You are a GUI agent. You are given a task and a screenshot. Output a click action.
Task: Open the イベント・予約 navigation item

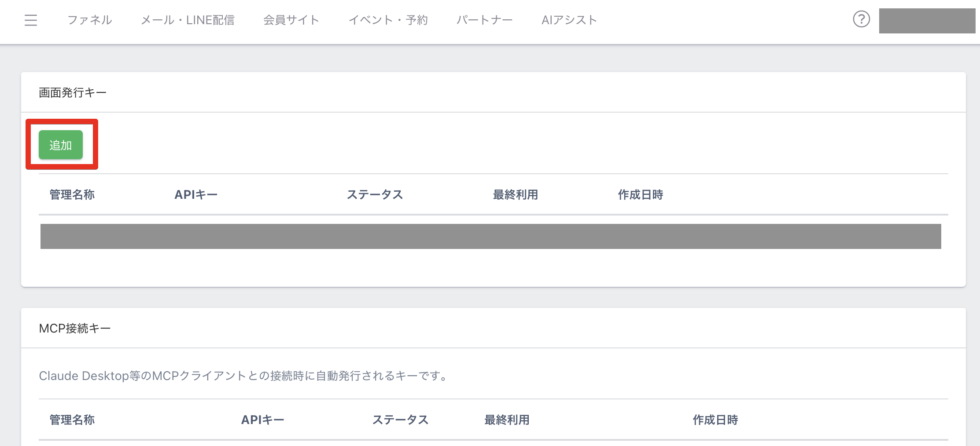click(x=388, y=20)
